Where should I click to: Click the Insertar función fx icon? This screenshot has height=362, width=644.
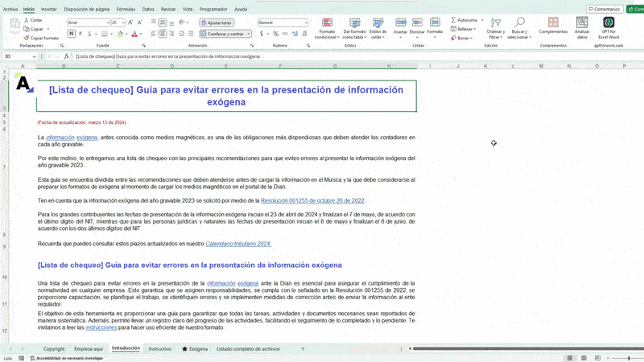(67, 56)
